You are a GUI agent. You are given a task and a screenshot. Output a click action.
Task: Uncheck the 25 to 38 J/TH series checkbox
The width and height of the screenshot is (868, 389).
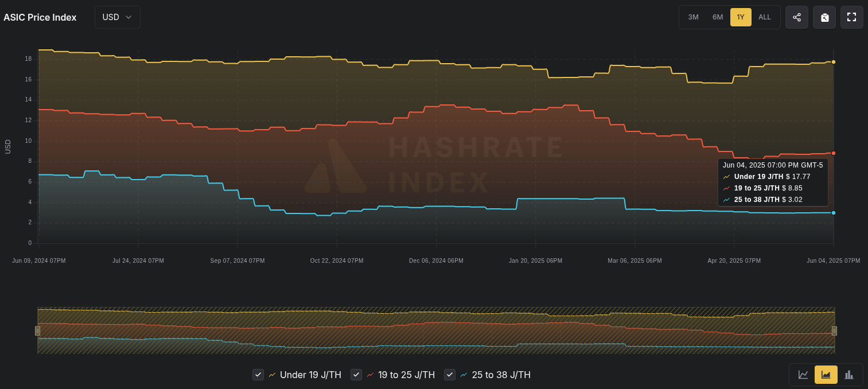pyautogui.click(x=450, y=375)
